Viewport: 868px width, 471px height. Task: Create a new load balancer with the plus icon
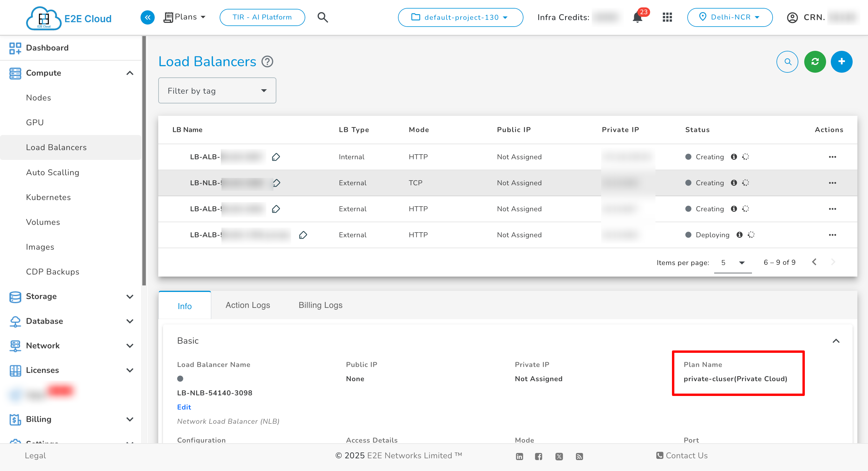(841, 62)
